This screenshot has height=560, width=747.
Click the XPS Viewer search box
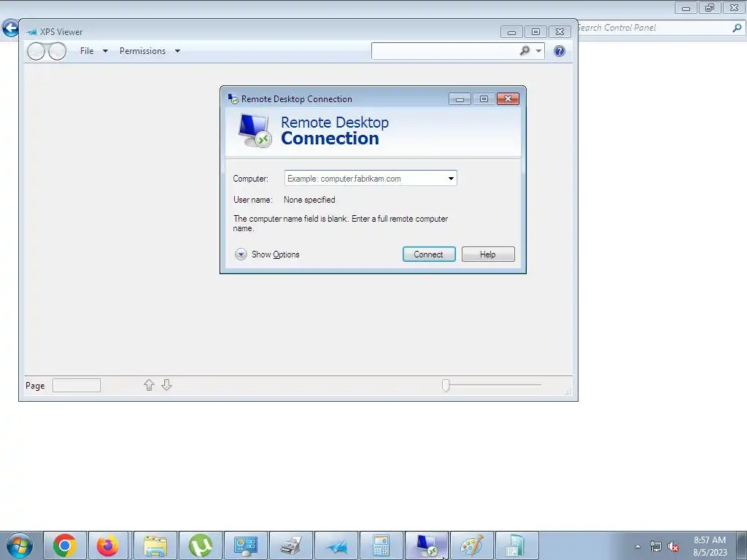click(444, 51)
